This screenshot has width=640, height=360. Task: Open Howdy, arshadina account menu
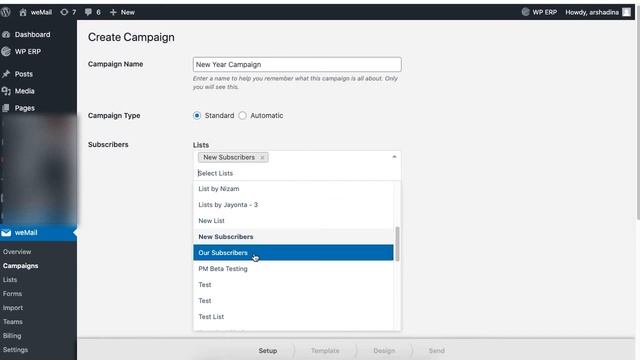(598, 12)
